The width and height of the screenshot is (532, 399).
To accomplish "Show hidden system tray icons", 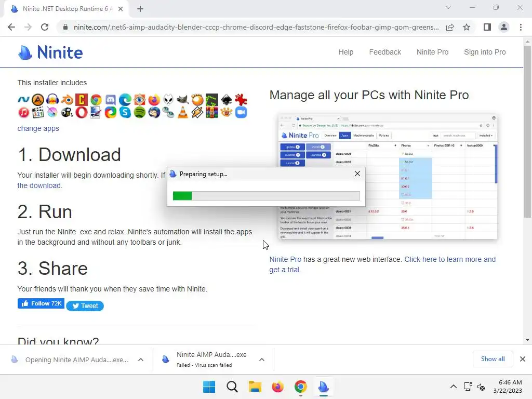I will click(453, 387).
